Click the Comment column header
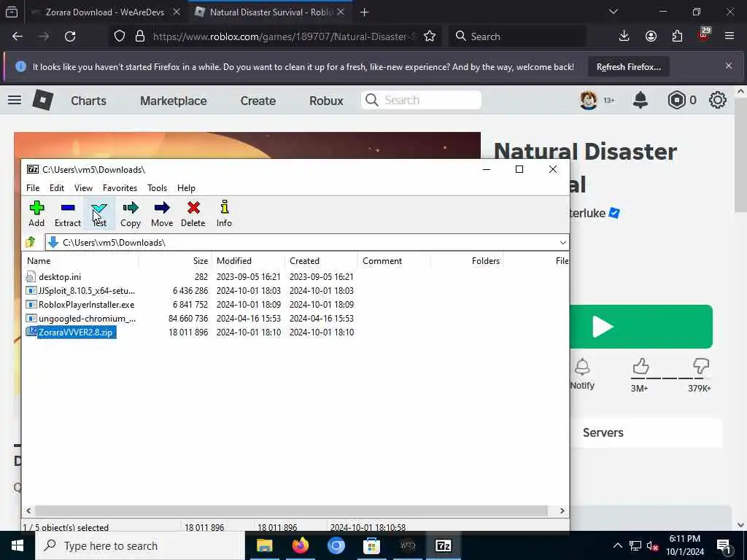Viewport: 747px width, 560px height. 394,261
